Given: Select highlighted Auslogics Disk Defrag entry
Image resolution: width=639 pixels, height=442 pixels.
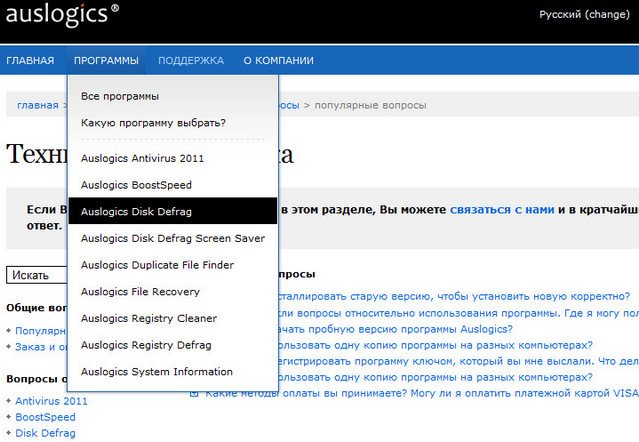Looking at the screenshot, I should click(173, 211).
